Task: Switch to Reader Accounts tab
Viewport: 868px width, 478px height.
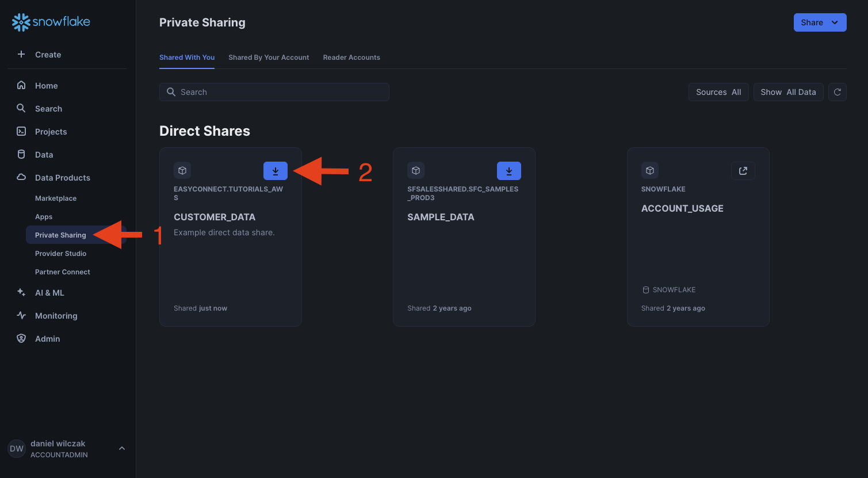Action: [351, 58]
